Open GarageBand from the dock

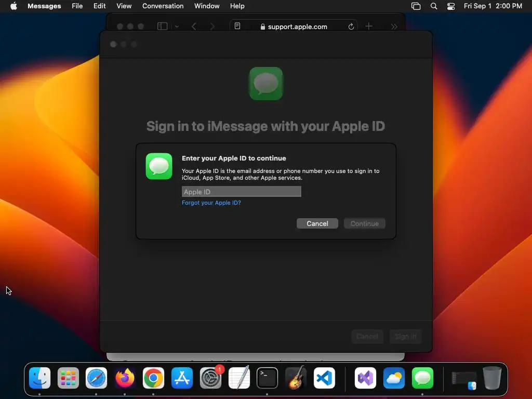(x=296, y=378)
